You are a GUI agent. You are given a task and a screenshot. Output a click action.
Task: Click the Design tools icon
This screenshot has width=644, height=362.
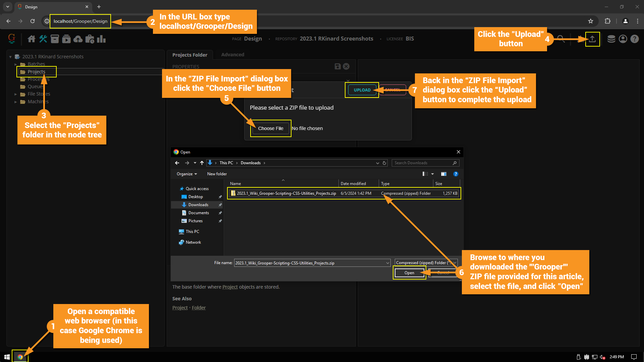(x=43, y=39)
